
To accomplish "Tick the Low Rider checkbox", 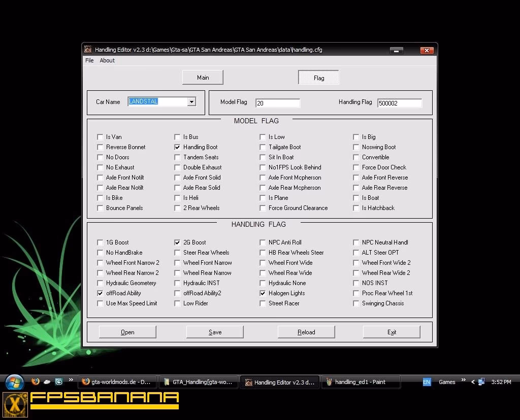I will coord(177,303).
